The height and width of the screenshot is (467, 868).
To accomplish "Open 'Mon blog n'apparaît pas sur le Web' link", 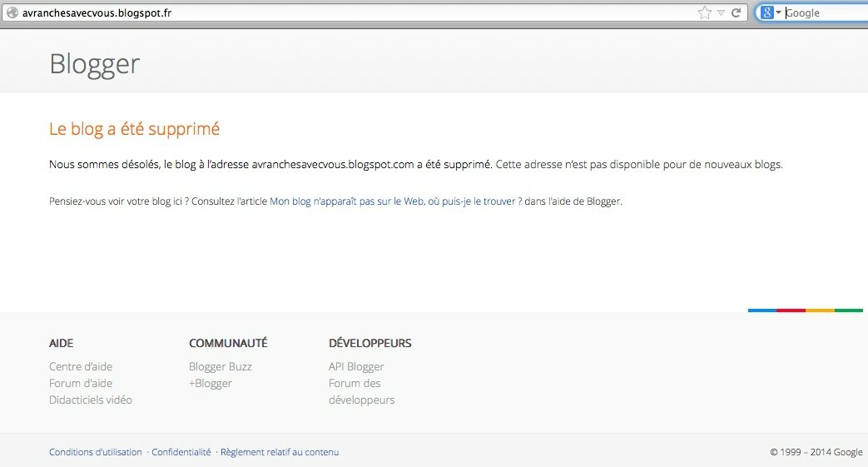I will 396,201.
